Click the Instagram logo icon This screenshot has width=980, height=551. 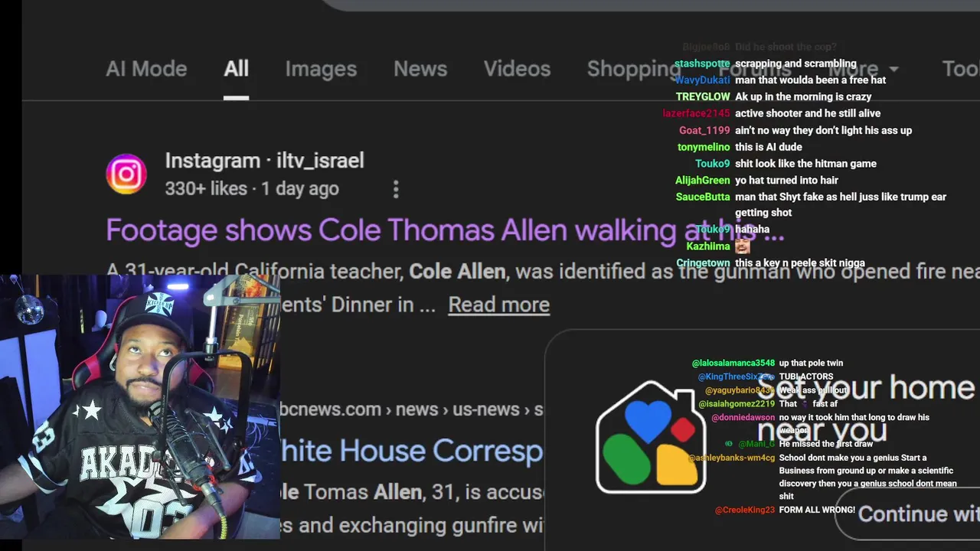click(126, 174)
